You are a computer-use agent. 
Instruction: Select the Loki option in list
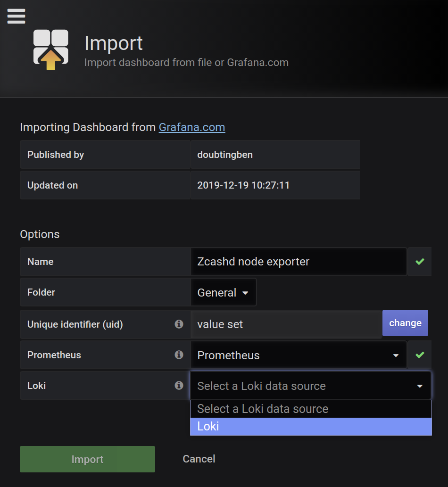[311, 427]
